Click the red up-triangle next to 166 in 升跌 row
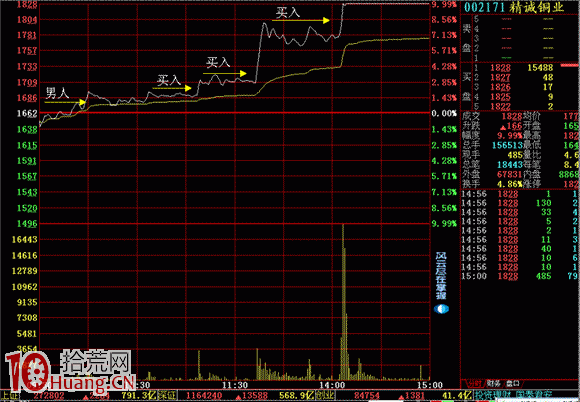This screenshot has width=580, height=402. [503, 127]
